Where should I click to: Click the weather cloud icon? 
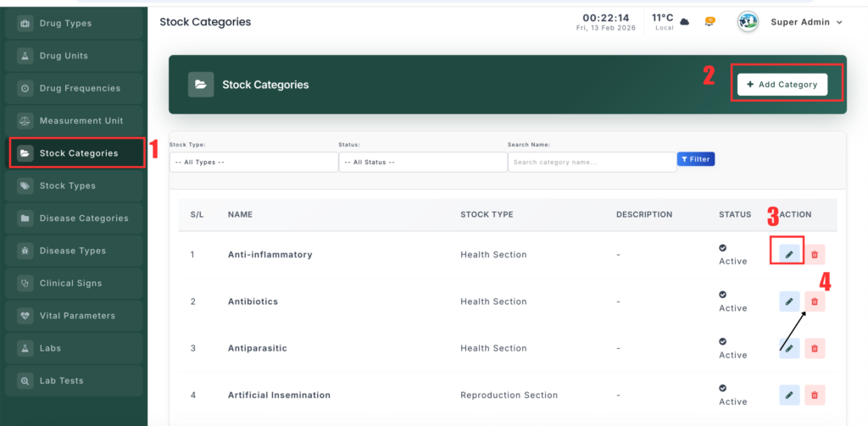(685, 22)
